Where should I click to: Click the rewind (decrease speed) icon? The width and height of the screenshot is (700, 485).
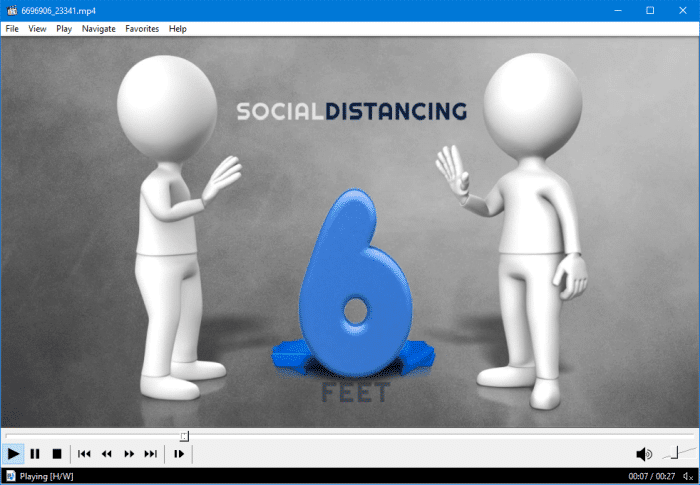[107, 454]
